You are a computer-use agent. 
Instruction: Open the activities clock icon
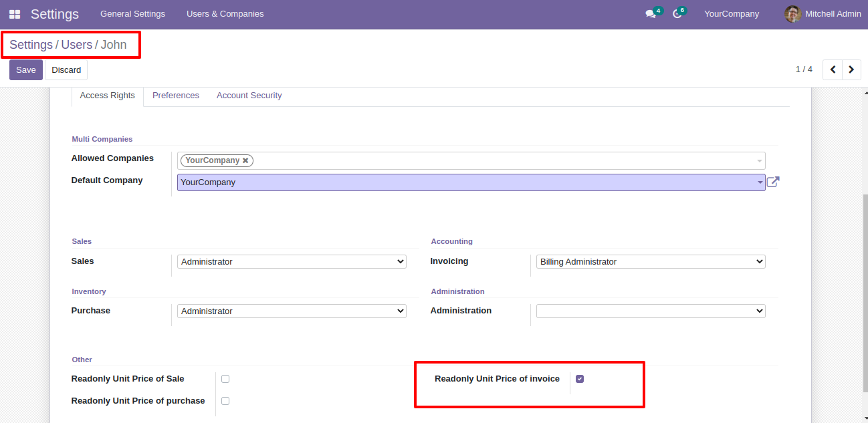pos(677,14)
